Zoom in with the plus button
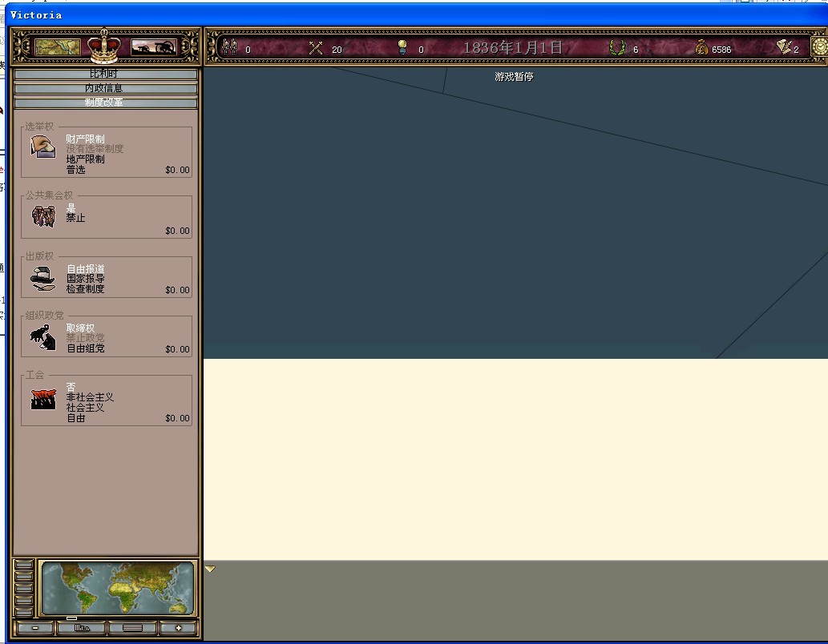This screenshot has width=828, height=644. click(179, 628)
